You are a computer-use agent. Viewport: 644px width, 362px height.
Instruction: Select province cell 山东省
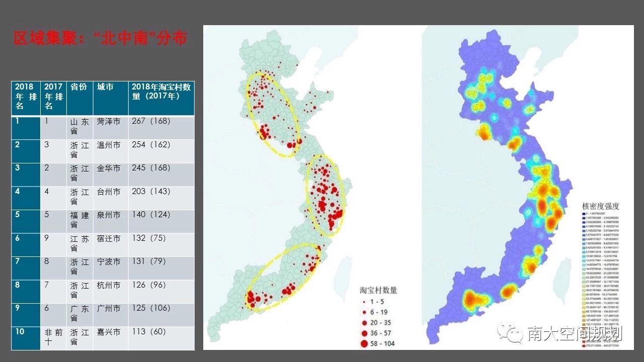(79, 128)
